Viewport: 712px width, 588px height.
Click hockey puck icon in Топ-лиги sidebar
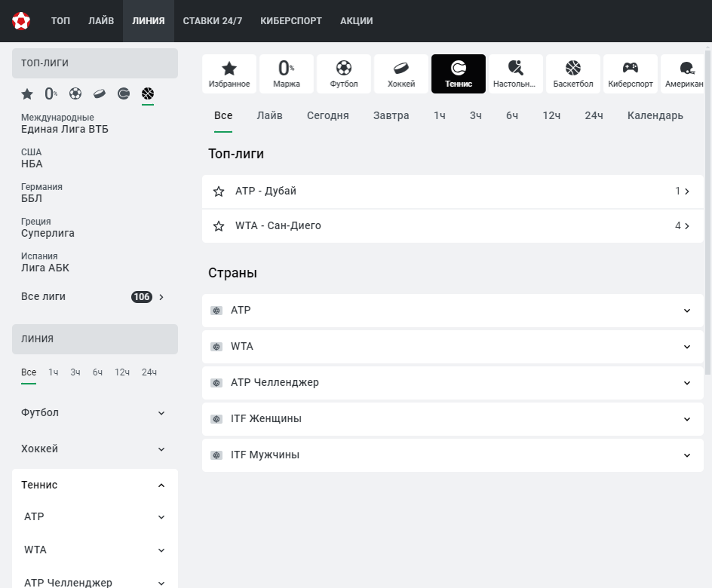point(100,94)
